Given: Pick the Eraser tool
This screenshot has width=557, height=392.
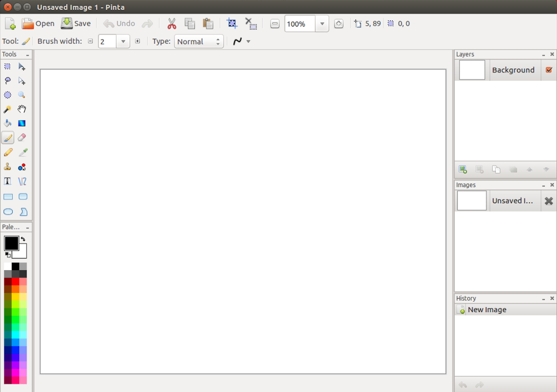Looking at the screenshot, I should [x=22, y=138].
